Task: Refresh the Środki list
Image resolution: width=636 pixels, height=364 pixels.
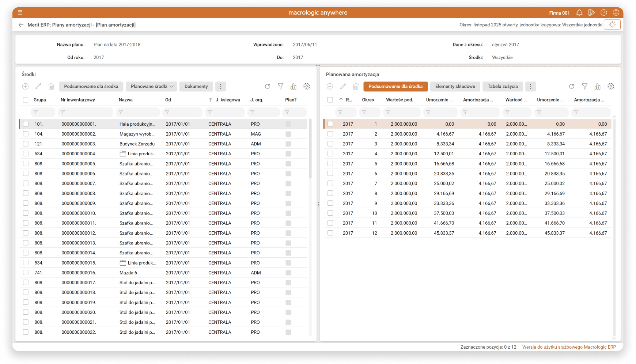Action: (x=268, y=87)
